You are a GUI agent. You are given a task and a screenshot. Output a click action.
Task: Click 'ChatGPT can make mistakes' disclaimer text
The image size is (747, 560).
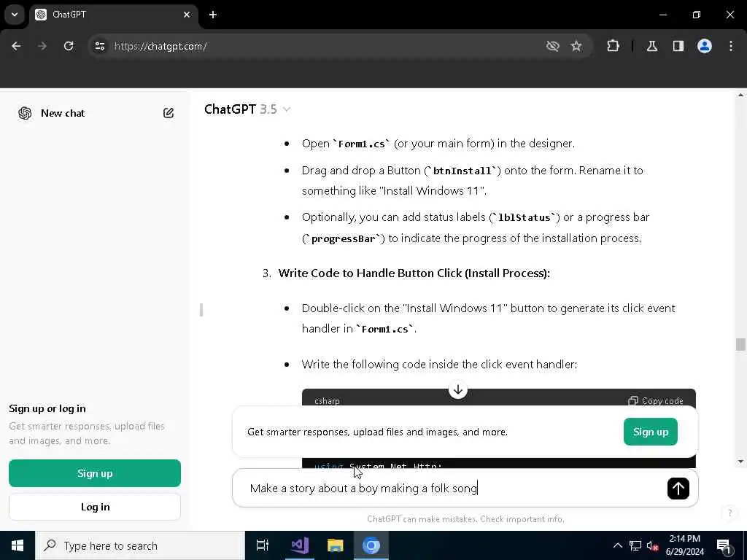[465, 518]
